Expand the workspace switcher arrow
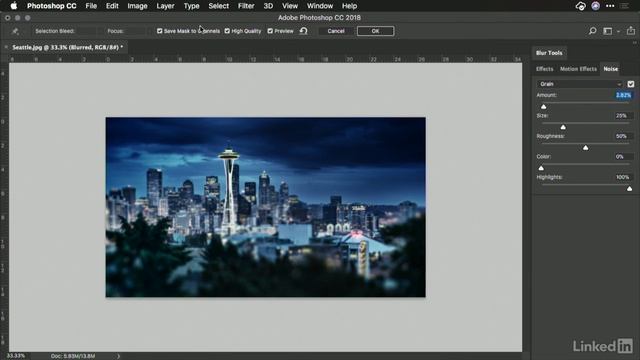Screen dimensions: 640x360 pyautogui.click(x=618, y=31)
